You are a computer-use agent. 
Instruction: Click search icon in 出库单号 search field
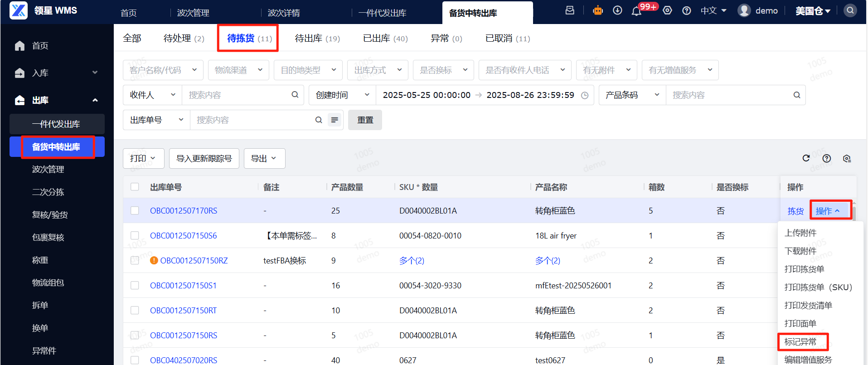[x=319, y=120]
